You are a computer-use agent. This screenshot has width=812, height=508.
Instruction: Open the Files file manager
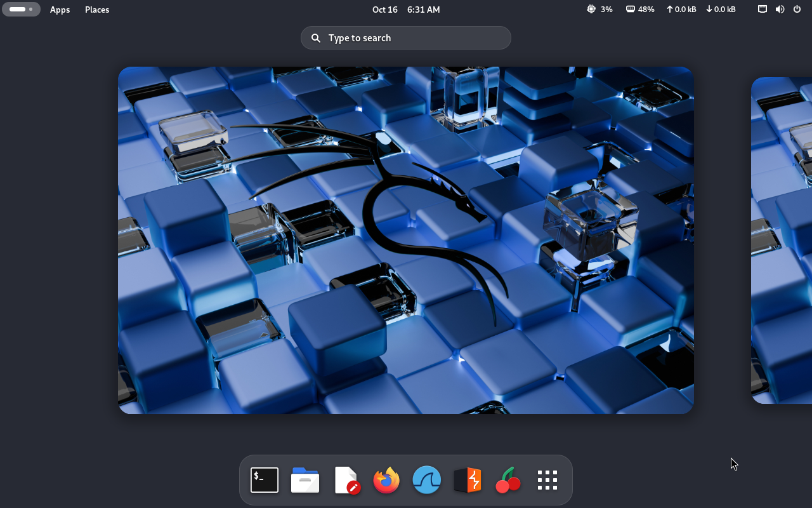tap(305, 480)
